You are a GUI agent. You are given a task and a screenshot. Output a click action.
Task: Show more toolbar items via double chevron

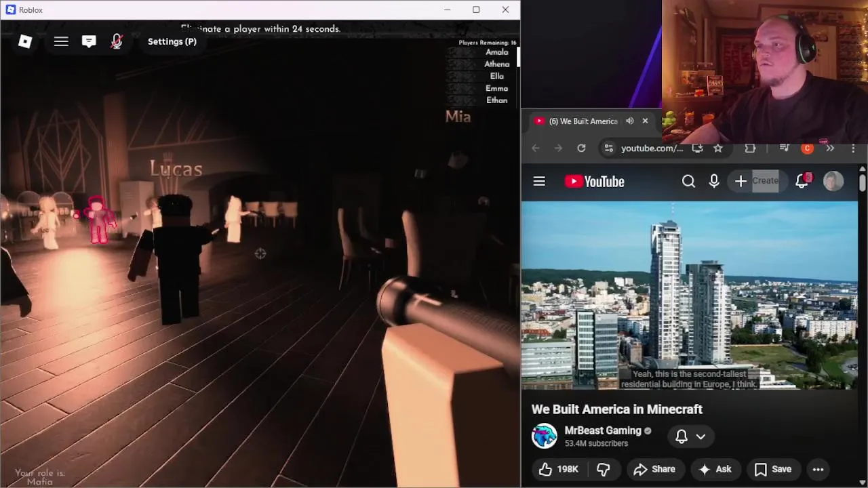click(830, 148)
